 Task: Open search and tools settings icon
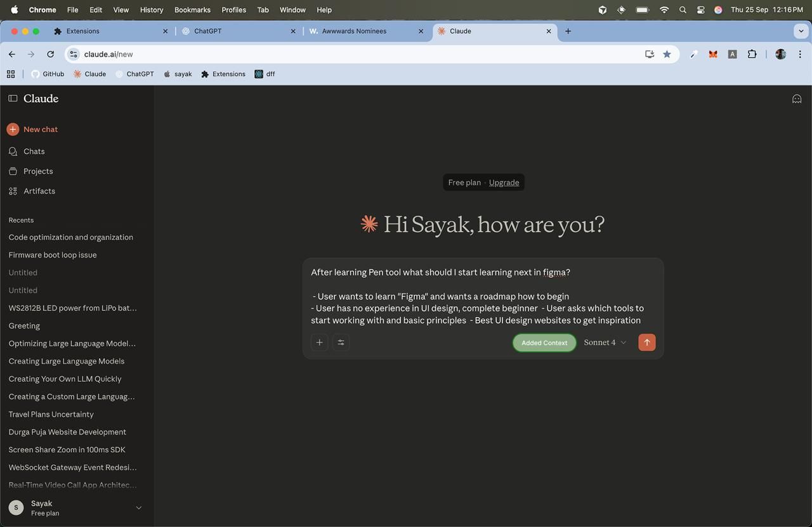pos(341,342)
